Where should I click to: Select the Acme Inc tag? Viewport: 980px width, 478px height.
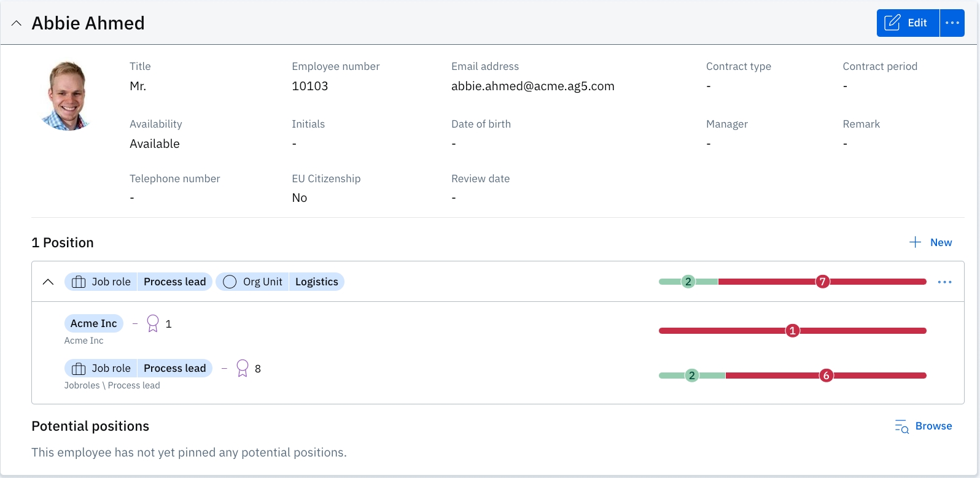coord(93,323)
